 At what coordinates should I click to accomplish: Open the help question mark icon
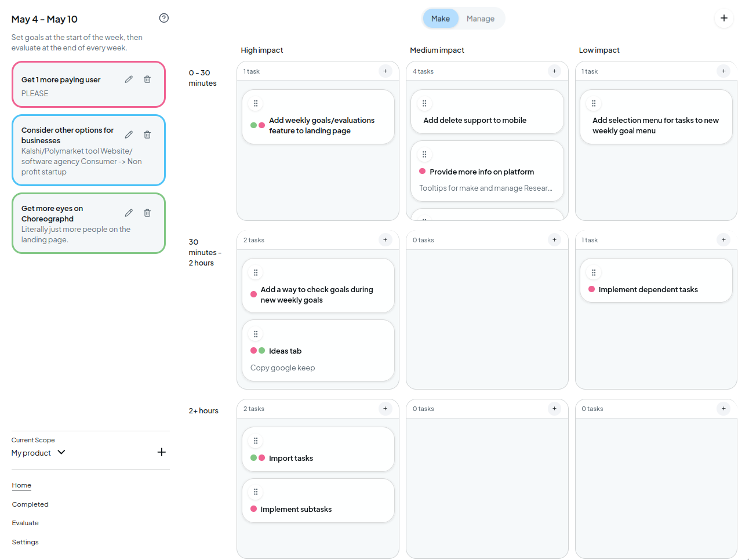point(164,18)
